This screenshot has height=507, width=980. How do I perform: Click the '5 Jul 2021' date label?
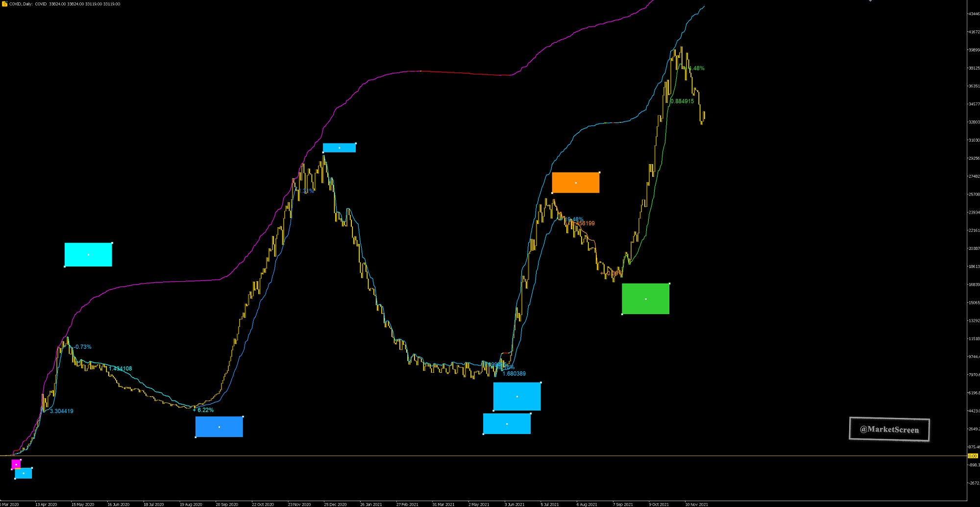(x=550, y=505)
